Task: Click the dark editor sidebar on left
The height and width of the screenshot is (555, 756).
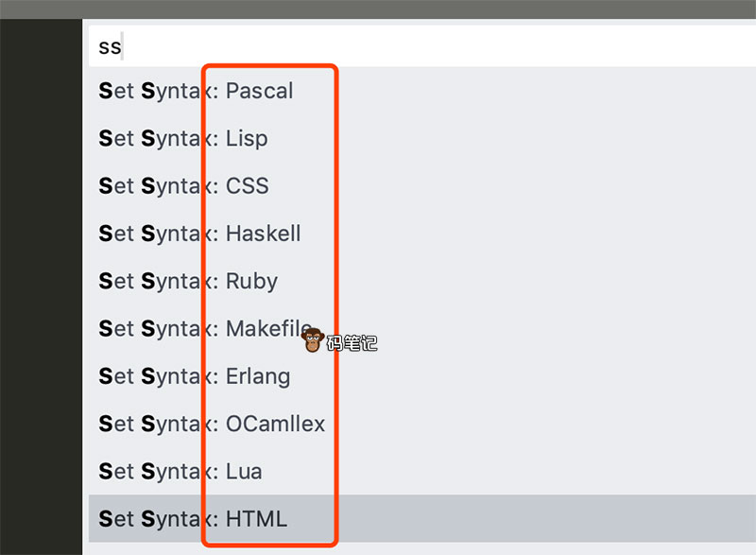Action: point(41,284)
